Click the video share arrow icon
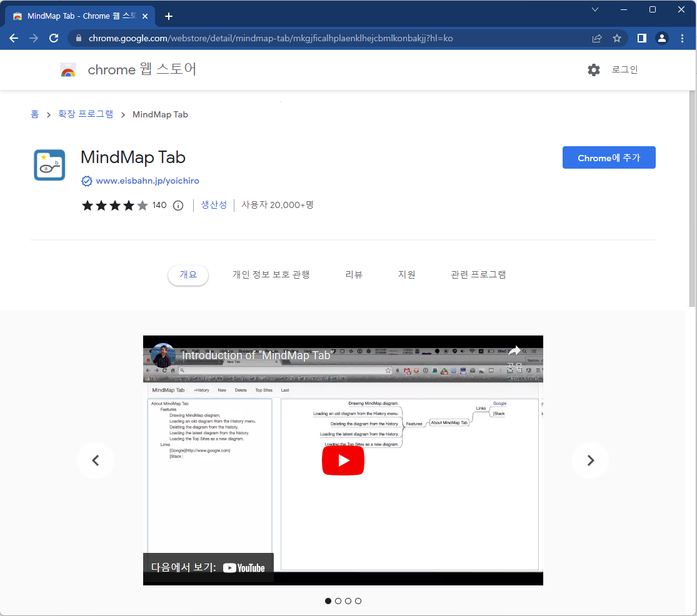This screenshot has height=616, width=697. point(514,351)
